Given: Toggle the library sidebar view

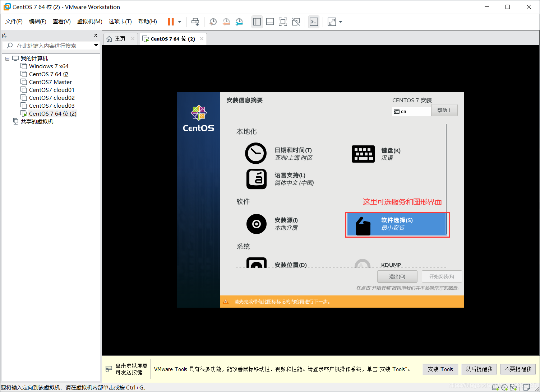Looking at the screenshot, I should pyautogui.click(x=257, y=22).
